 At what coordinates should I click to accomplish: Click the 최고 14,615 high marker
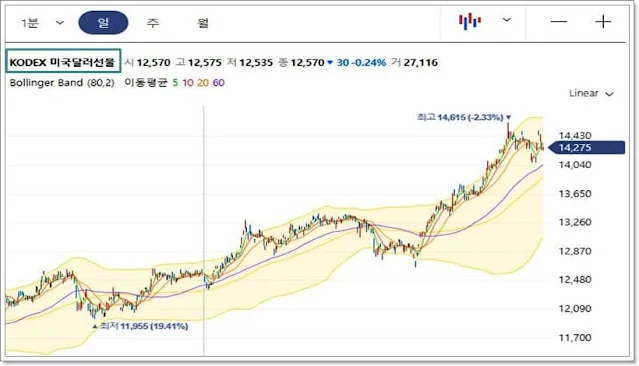pyautogui.click(x=464, y=117)
